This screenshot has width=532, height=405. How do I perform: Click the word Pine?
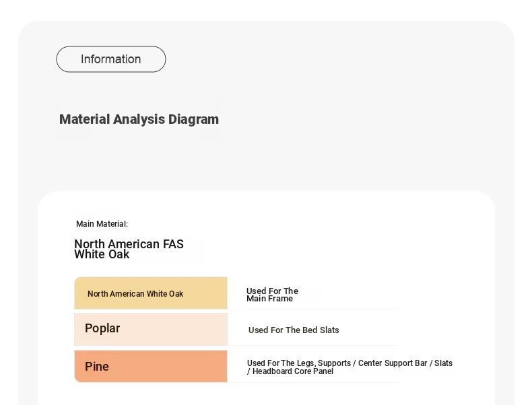[97, 367]
